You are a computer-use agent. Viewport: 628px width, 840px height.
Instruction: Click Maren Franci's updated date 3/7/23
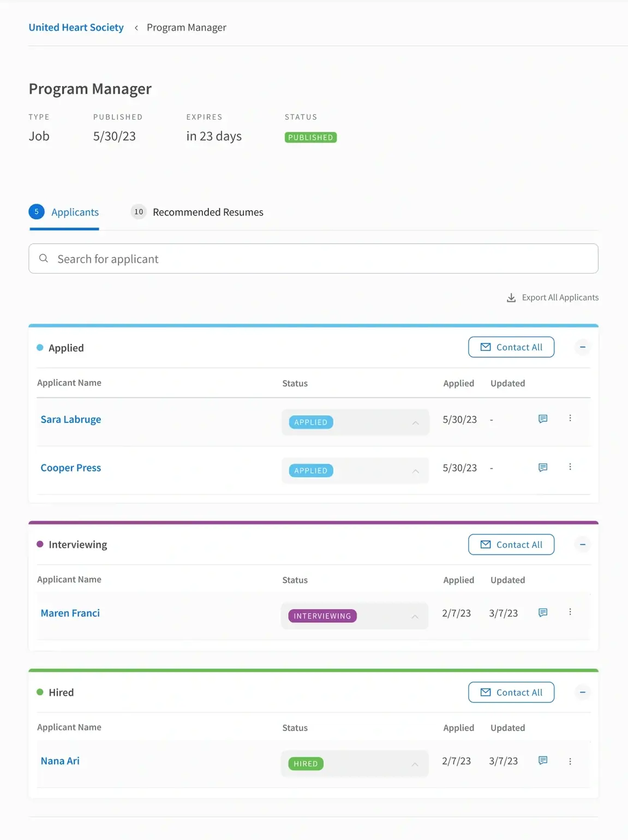(x=504, y=613)
